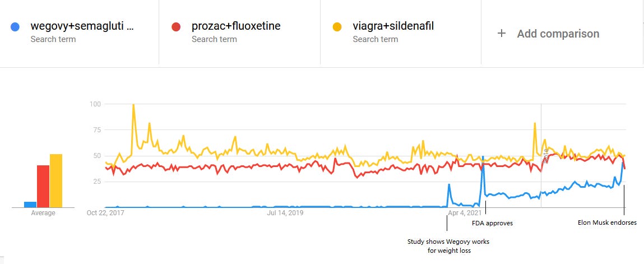The image size is (644, 264).
Task: Click the Elon Musk endorses annotation
Action: click(607, 223)
